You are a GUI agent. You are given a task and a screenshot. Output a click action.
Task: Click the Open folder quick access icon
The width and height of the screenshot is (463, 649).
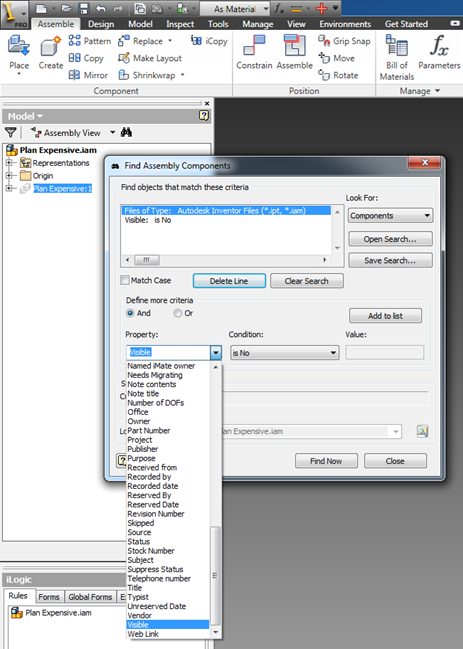pyautogui.click(x=66, y=8)
